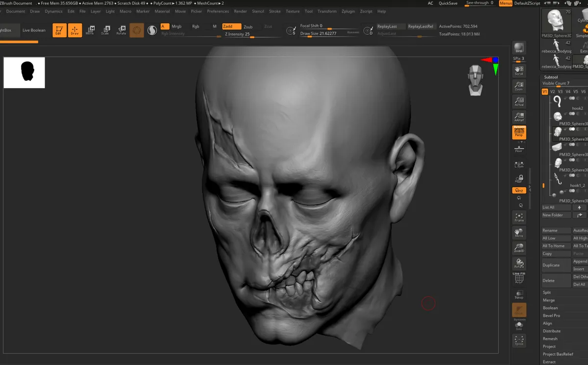Click the Move view icon in right shelf
588x365 pixels.
[x=519, y=232]
